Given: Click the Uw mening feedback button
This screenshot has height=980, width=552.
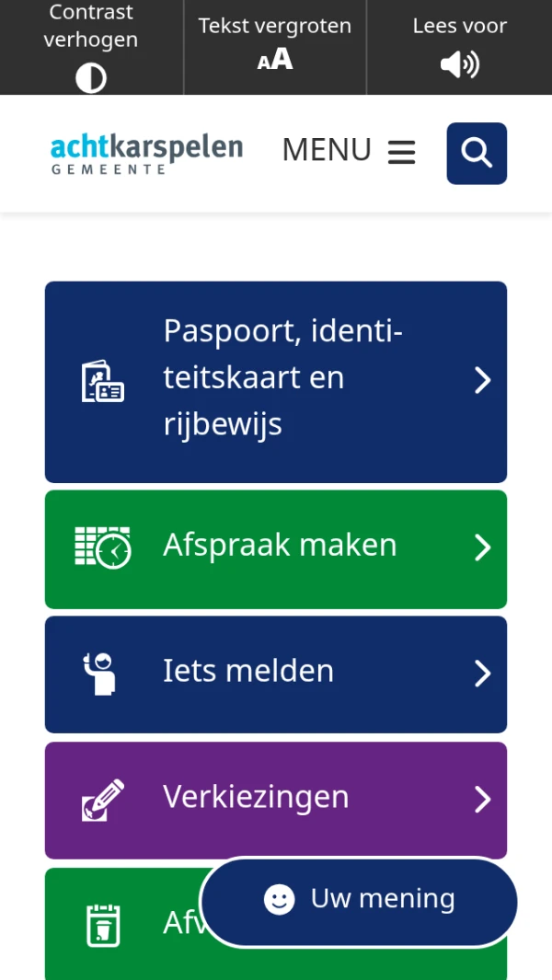Looking at the screenshot, I should (359, 900).
